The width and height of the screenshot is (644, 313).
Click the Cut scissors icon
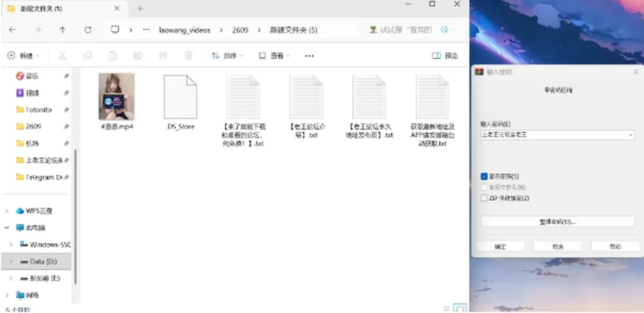(62, 56)
